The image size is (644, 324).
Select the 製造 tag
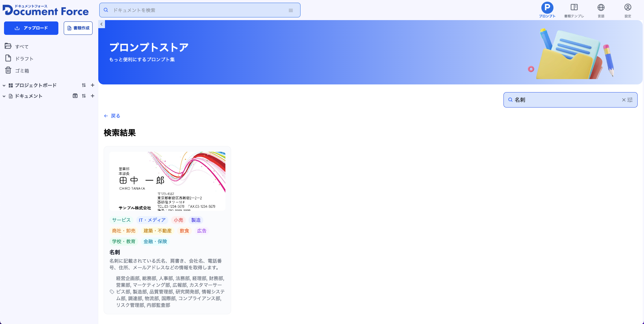click(196, 220)
